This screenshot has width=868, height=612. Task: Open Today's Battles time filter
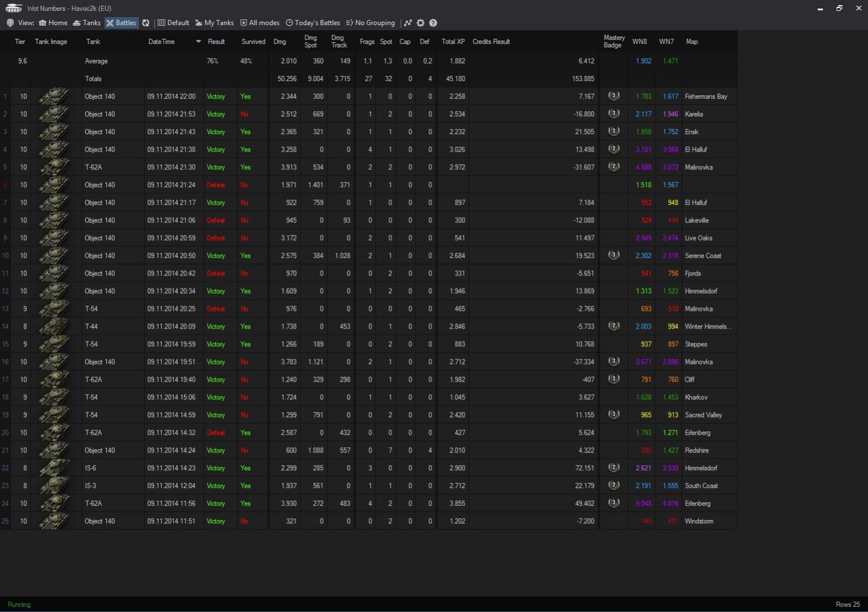click(313, 23)
